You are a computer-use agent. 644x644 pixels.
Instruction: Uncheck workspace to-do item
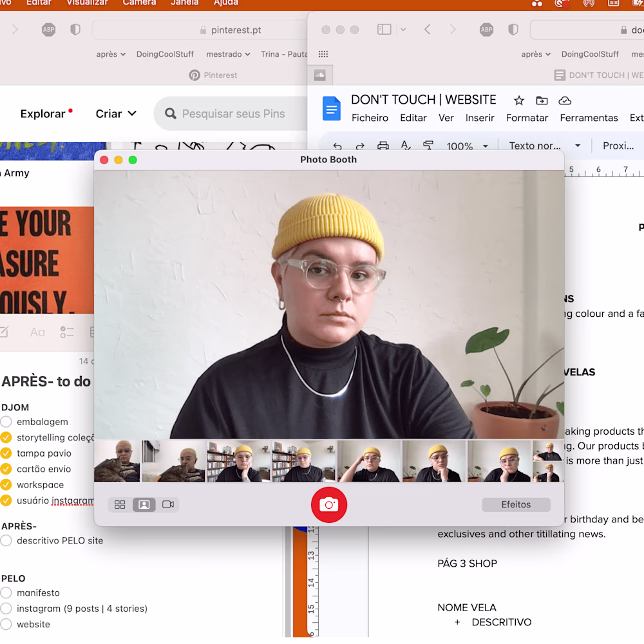click(6, 484)
